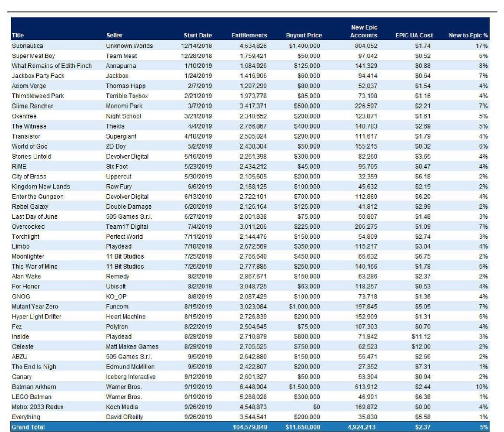Click the Oxenfree title cell
The height and width of the screenshot is (432, 504).
[x=24, y=116]
